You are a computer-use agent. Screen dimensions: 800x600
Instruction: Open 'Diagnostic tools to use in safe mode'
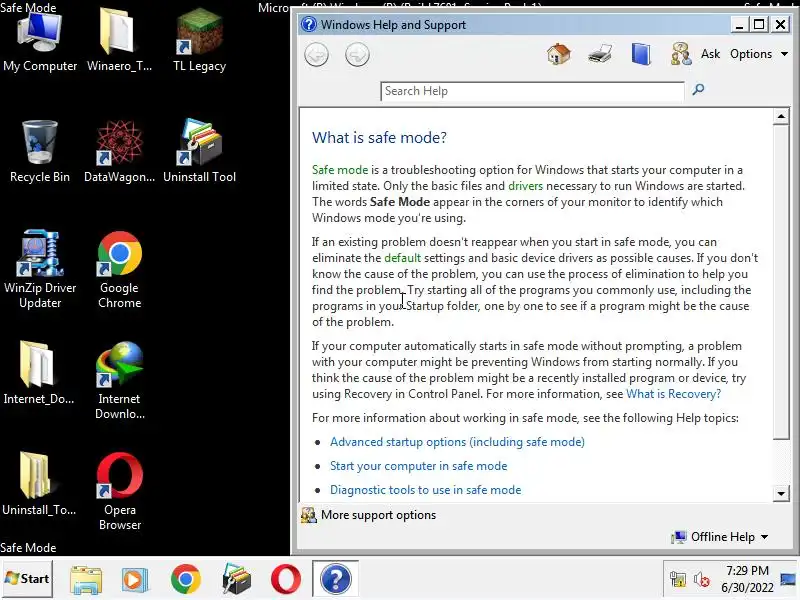pyautogui.click(x=426, y=490)
